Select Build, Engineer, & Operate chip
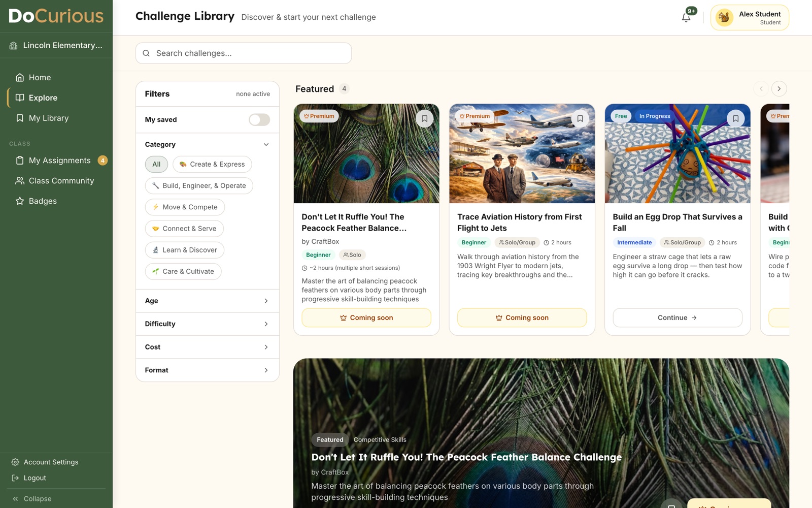 coord(199,185)
